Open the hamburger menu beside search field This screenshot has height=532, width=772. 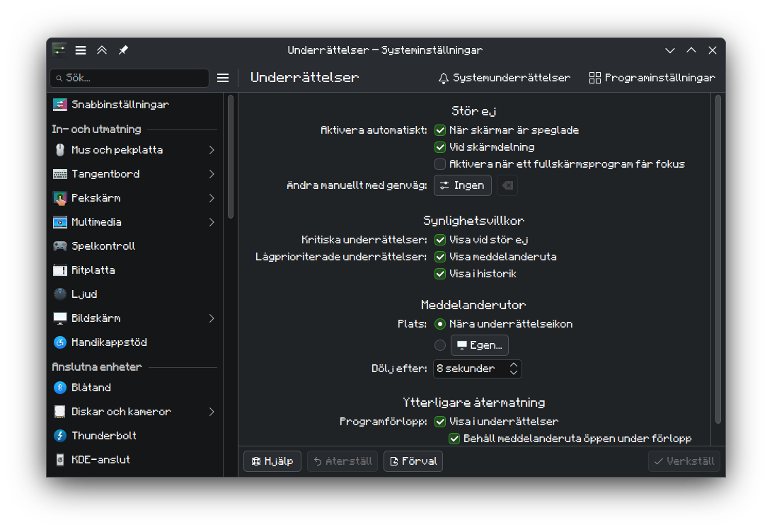point(223,78)
